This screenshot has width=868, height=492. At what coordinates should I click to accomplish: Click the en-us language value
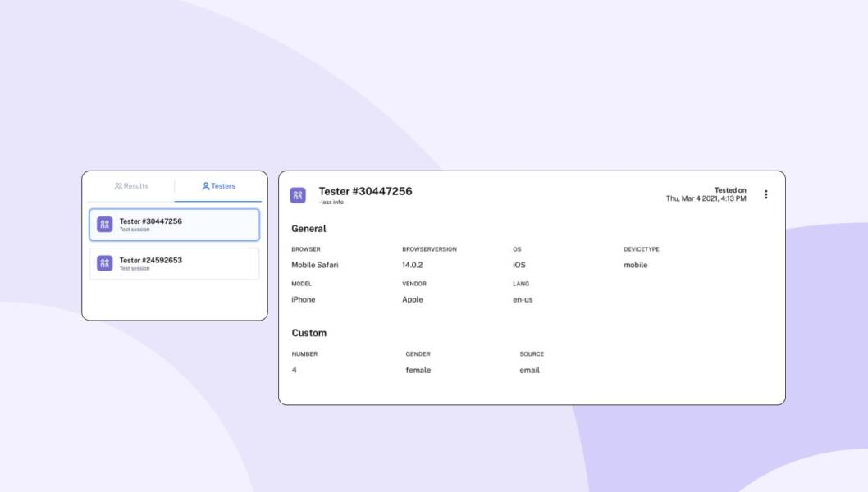tap(523, 299)
